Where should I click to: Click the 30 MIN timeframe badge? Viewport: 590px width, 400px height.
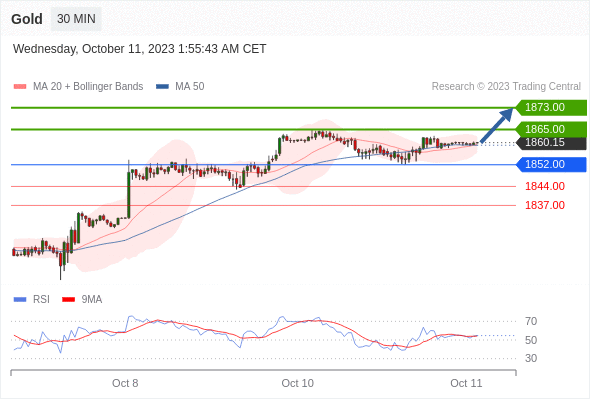pos(76,19)
